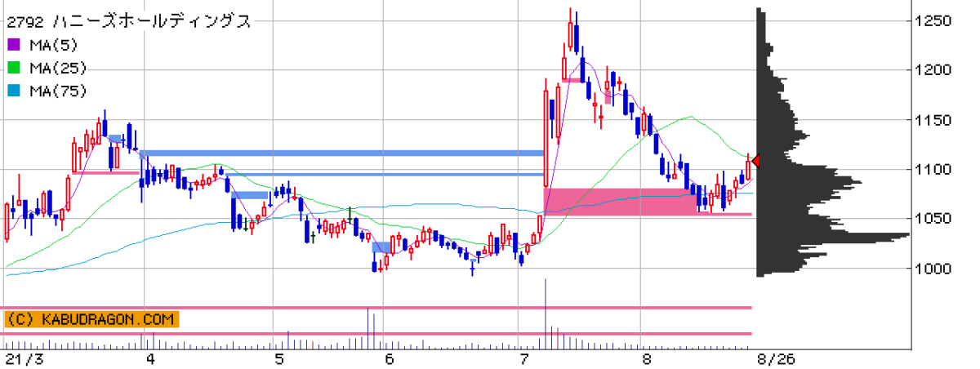This screenshot has width=980, height=369.
Task: Click the month 6 date axis label
Action: 389,359
